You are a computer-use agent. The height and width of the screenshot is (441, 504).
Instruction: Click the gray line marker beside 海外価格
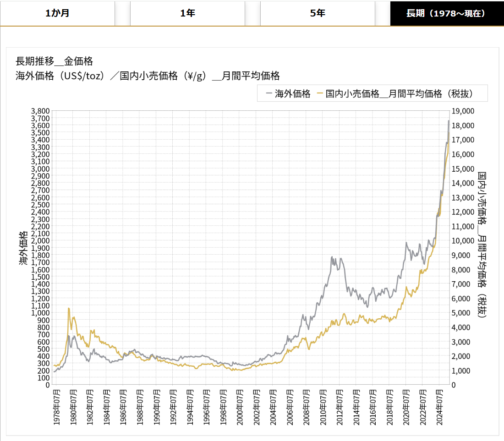[x=269, y=94]
